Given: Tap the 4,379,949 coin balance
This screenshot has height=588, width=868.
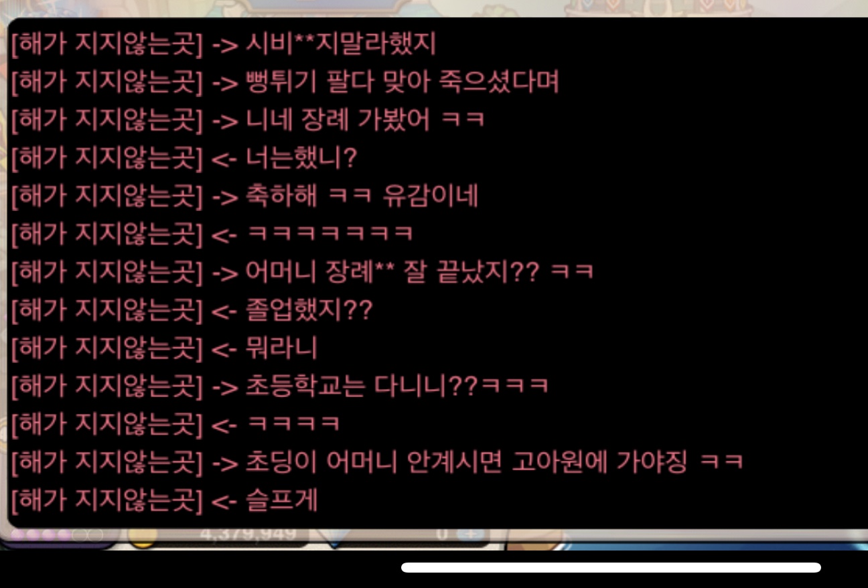Looking at the screenshot, I should [248, 534].
